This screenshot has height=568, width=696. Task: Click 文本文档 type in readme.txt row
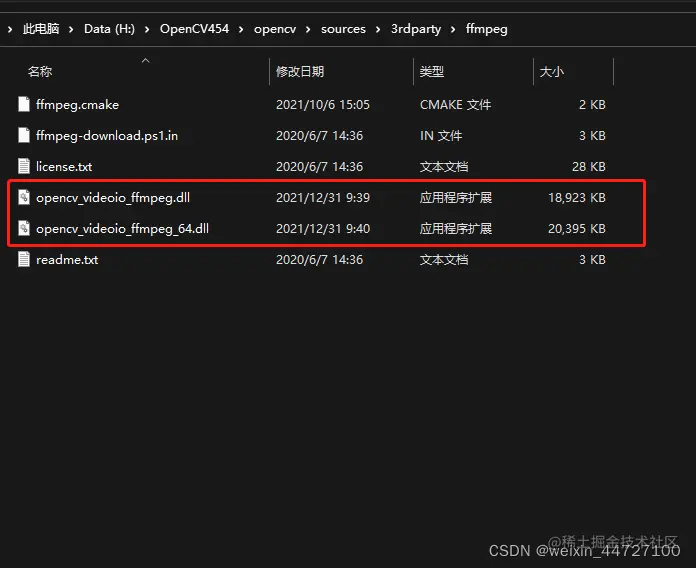tap(444, 260)
